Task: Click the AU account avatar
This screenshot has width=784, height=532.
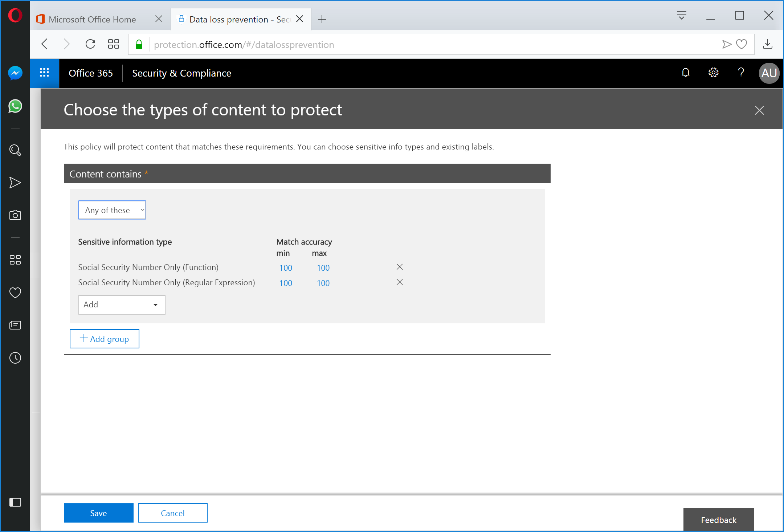Action: pos(769,73)
